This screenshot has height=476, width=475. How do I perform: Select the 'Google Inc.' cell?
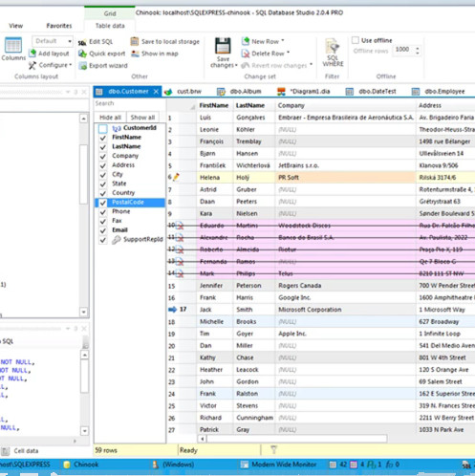tap(345, 297)
